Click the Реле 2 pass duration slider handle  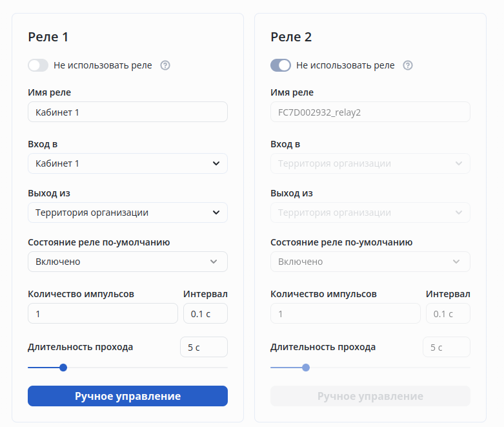306,368
